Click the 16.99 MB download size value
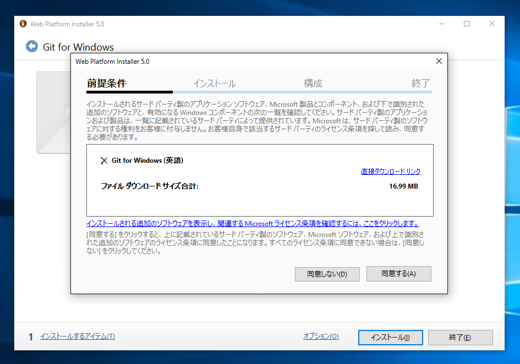520x364 pixels. click(403, 186)
